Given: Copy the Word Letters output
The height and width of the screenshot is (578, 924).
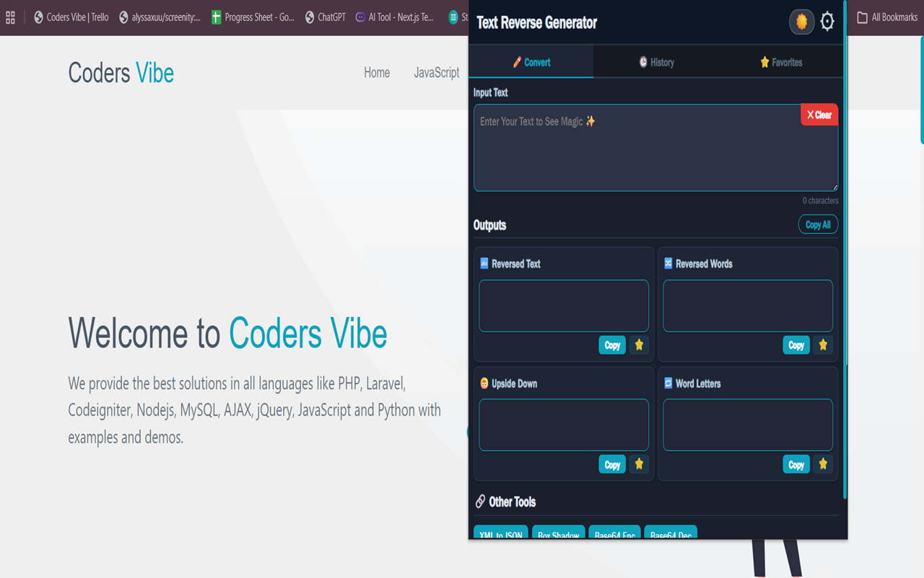Looking at the screenshot, I should [796, 465].
